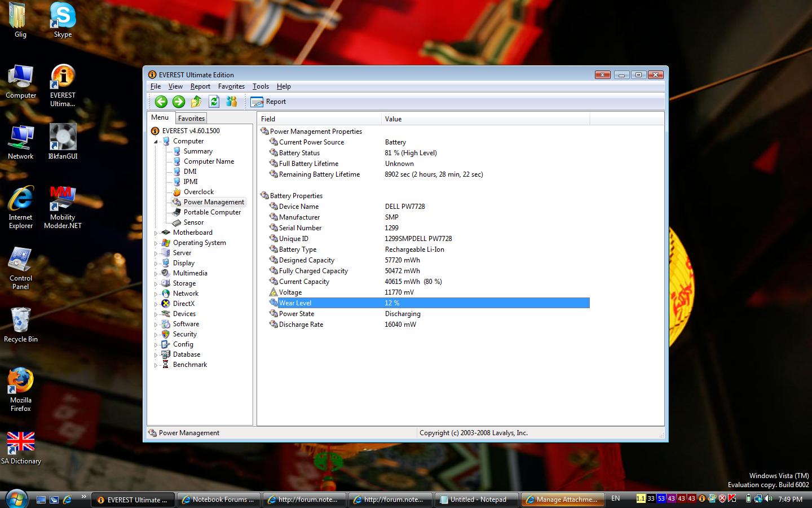Expand the Storage tree node
Screen dimensions: 812x508
[156, 284]
